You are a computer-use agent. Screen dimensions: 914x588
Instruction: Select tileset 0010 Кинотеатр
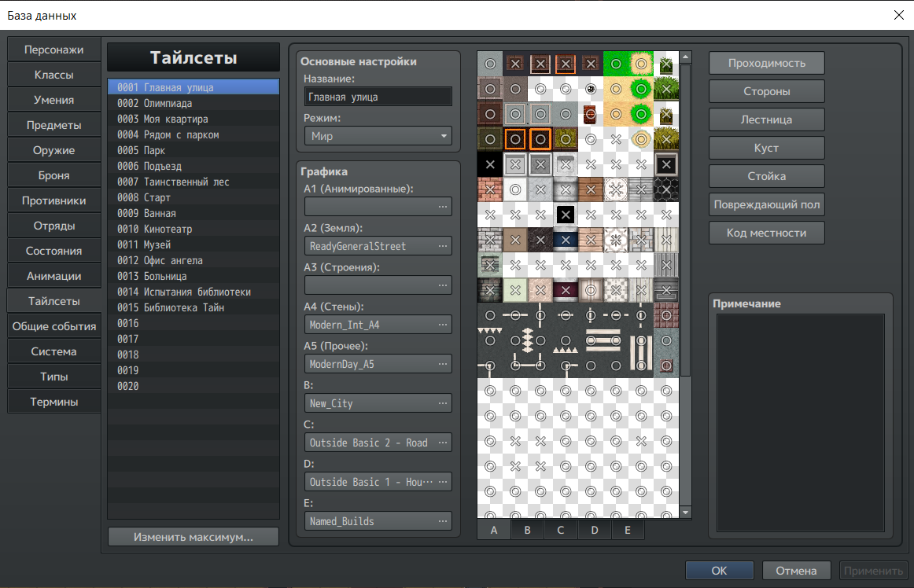(x=193, y=229)
